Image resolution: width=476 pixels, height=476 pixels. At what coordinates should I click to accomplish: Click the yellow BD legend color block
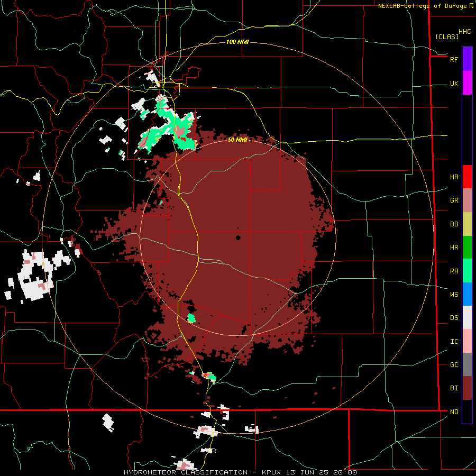467,224
